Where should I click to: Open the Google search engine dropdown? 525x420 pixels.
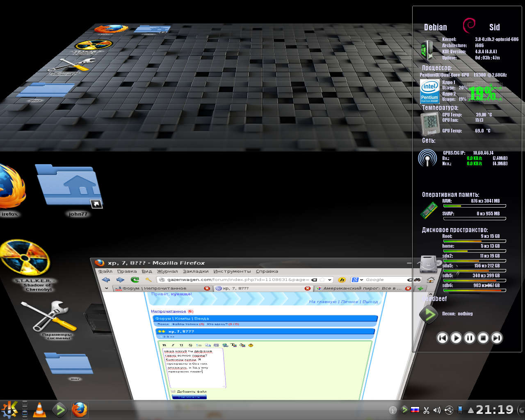click(357, 280)
